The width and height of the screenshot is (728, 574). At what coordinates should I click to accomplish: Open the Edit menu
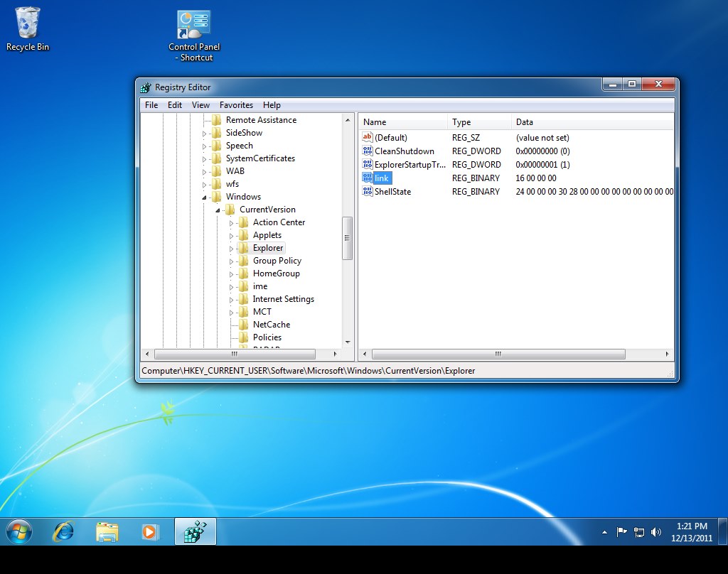pyautogui.click(x=175, y=105)
